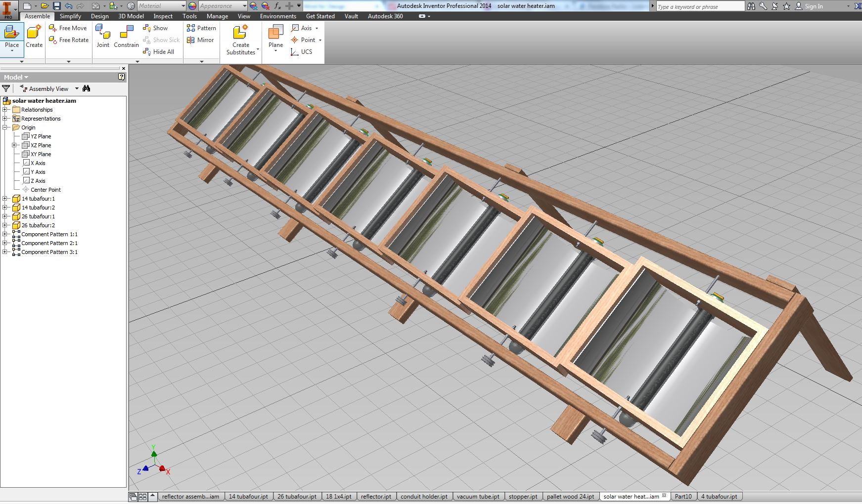Screen dimensions: 862x504
Task: Click the search binoculars icon in title bar
Action: pos(751,6)
